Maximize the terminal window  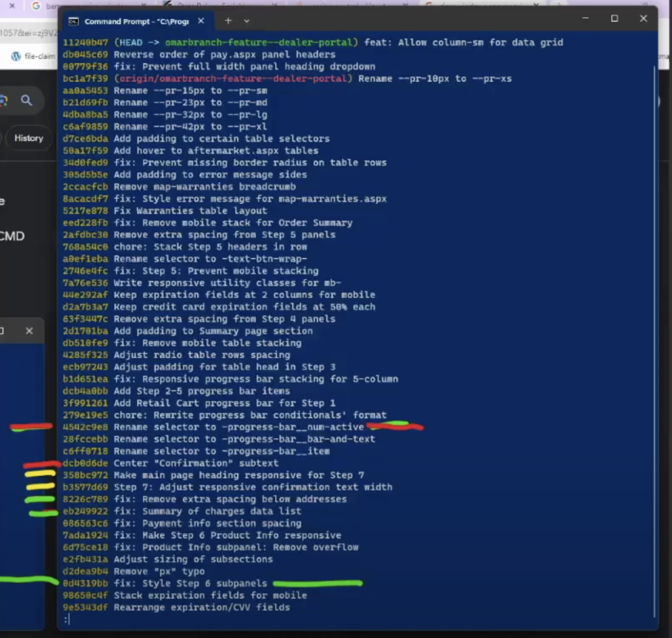[614, 18]
